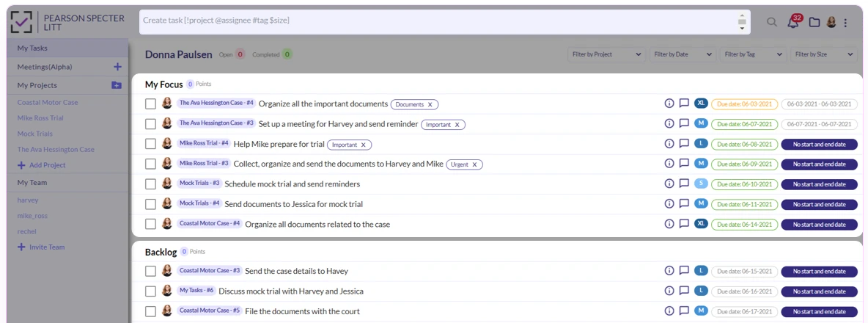Open the Filter by Size dropdown
868x323 pixels.
coord(824,54)
